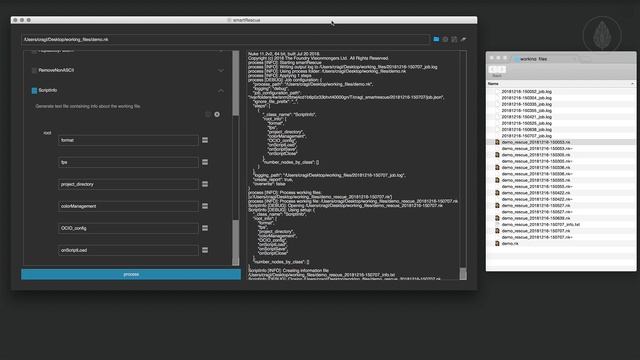The image size is (640, 360).
Task: Click into the OCIO_config text field
Action: [128, 228]
